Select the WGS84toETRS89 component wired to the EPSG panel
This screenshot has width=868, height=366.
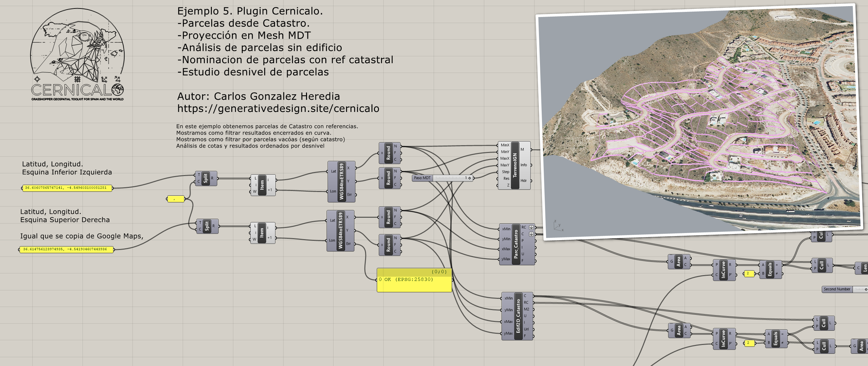click(x=341, y=231)
